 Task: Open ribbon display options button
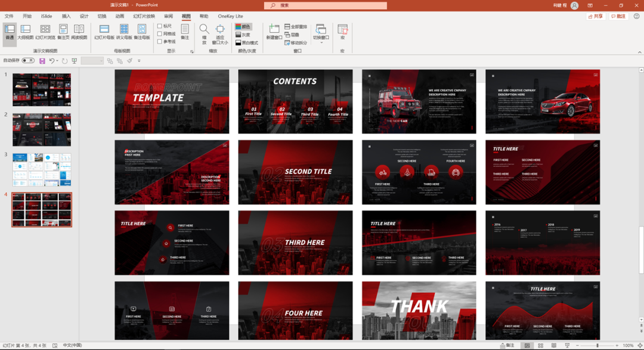[590, 5]
